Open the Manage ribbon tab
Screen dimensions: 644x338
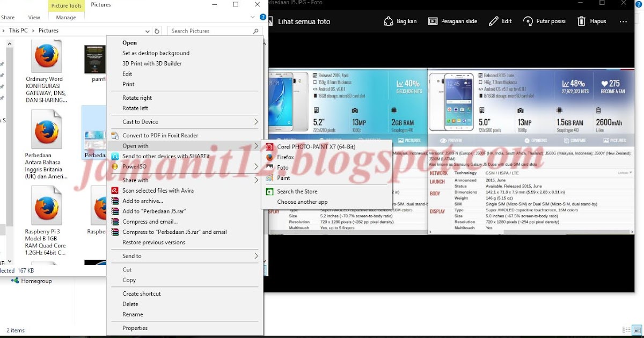point(66,18)
